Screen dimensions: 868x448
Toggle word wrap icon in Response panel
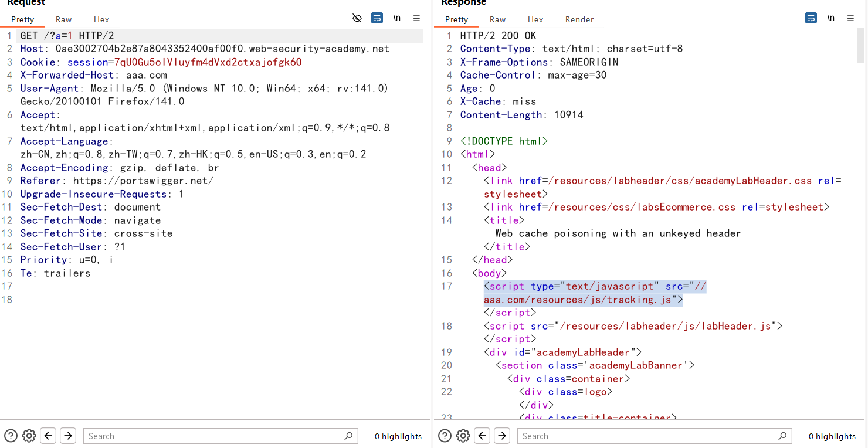click(x=811, y=18)
